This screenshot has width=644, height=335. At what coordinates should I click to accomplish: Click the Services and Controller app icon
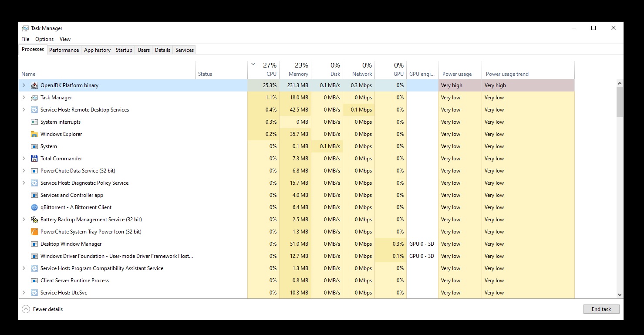[x=34, y=195]
